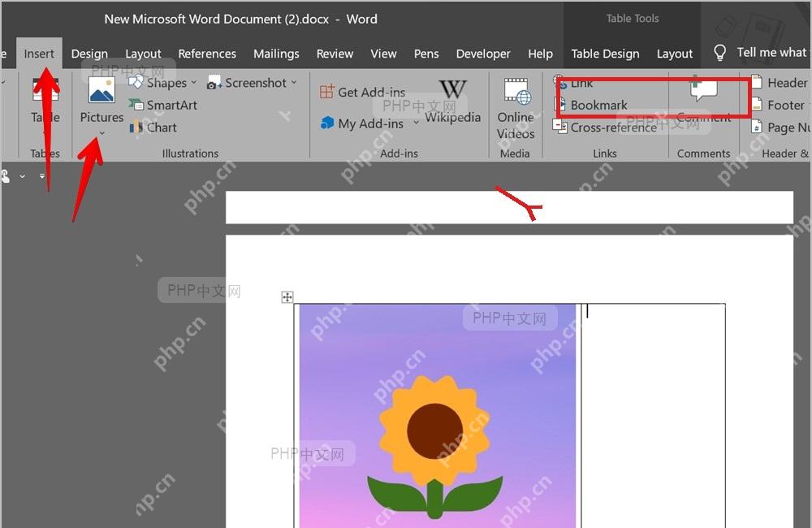
Task: Click the Bookmark flag icon
Action: coord(559,103)
